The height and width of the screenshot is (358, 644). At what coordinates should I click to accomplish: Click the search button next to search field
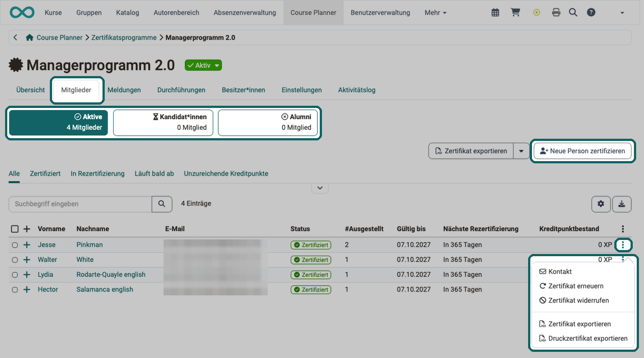(x=162, y=204)
